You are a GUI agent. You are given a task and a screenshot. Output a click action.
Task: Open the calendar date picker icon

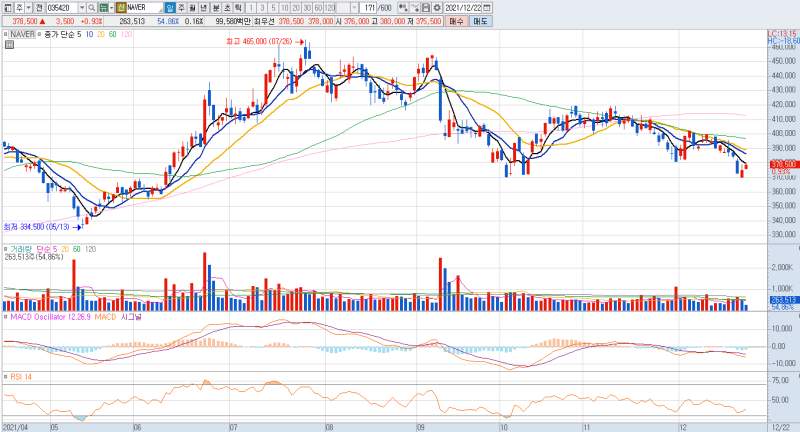coord(487,8)
